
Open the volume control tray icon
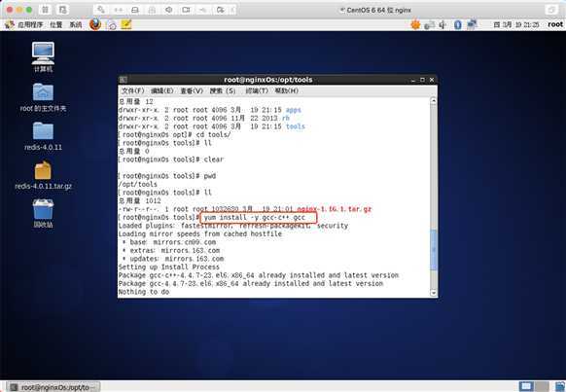[x=442, y=25]
